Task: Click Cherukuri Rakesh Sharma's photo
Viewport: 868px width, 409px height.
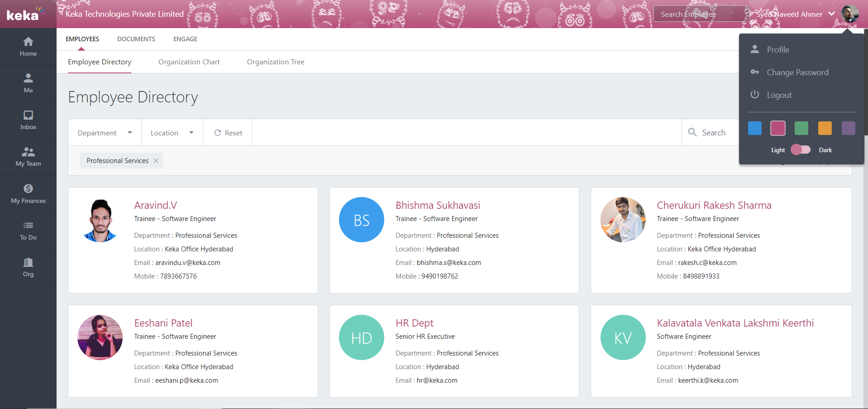Action: tap(623, 220)
